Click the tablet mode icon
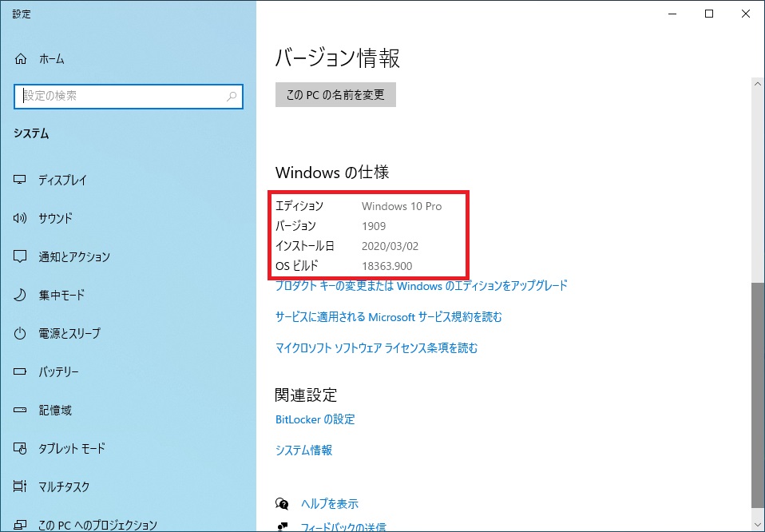This screenshot has width=765, height=532. (x=20, y=448)
